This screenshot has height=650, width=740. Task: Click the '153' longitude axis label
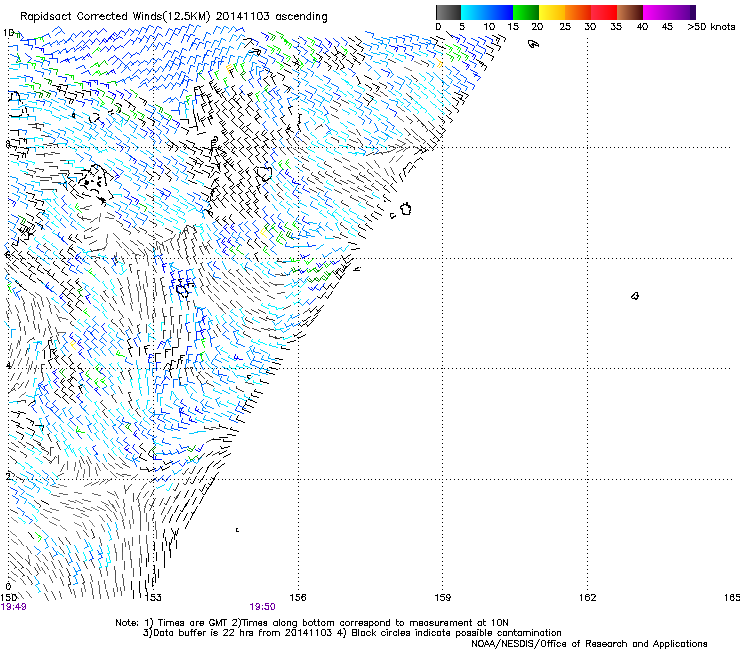coord(153,598)
